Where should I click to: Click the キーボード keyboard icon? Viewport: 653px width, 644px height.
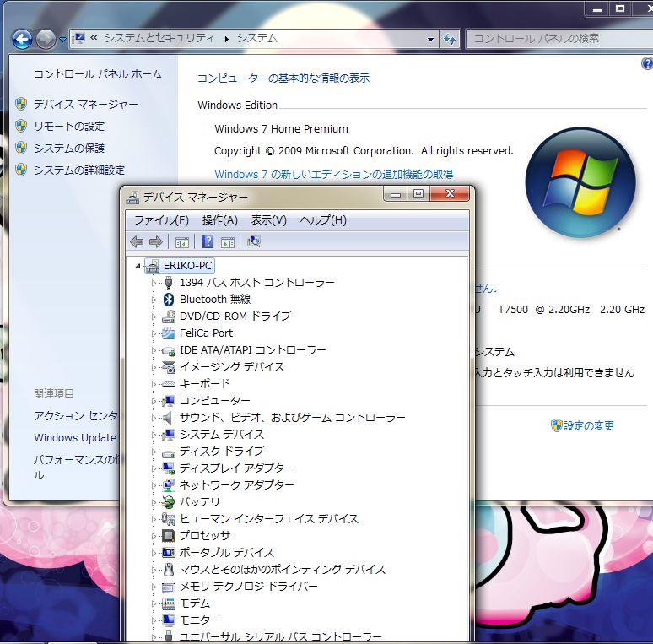169,384
